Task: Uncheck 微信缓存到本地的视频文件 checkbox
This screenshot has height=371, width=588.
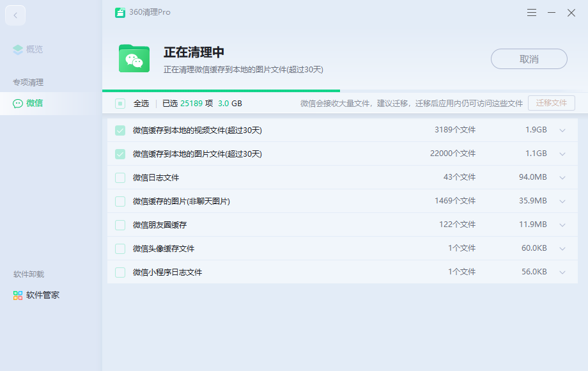Action: (120, 130)
